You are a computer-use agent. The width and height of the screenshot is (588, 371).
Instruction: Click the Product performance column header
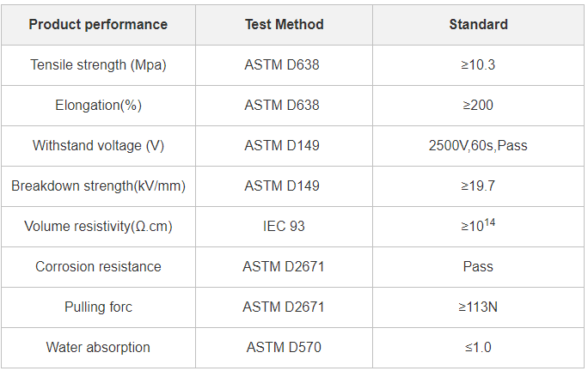pos(98,24)
